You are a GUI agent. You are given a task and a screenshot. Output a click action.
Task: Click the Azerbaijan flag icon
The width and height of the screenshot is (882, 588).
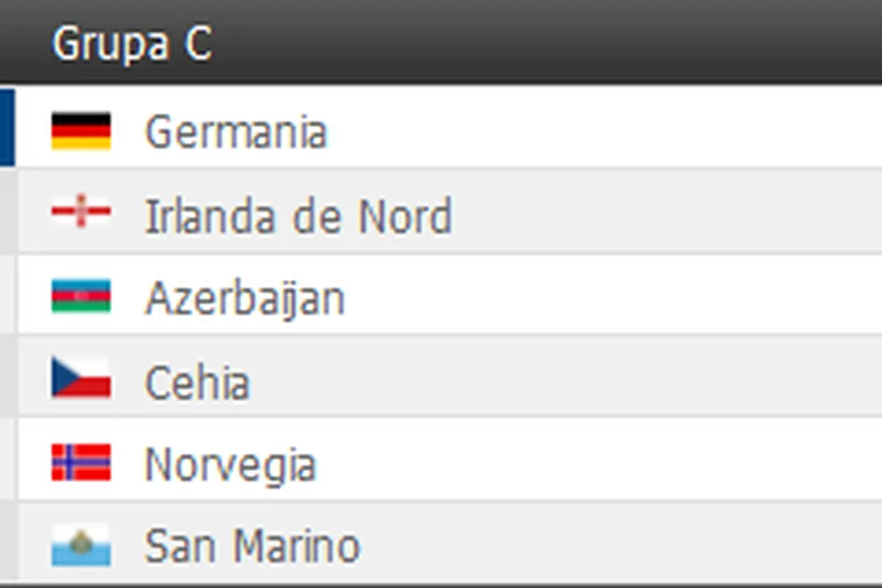81,296
